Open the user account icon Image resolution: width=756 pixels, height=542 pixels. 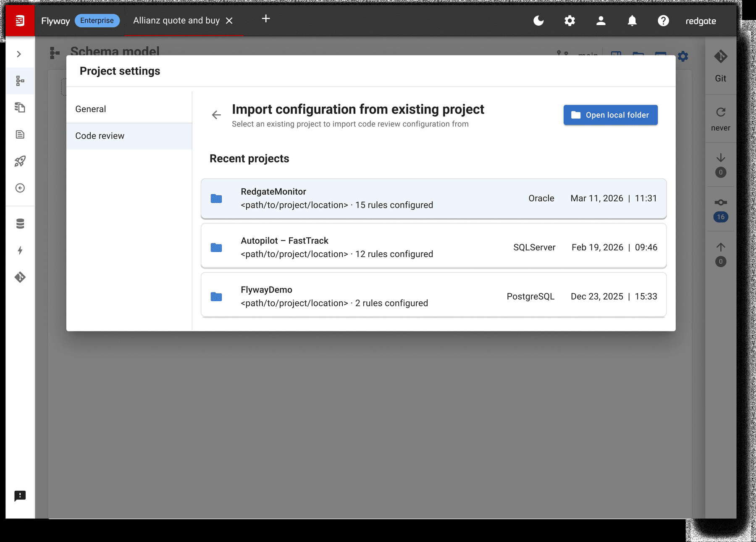tap(601, 21)
